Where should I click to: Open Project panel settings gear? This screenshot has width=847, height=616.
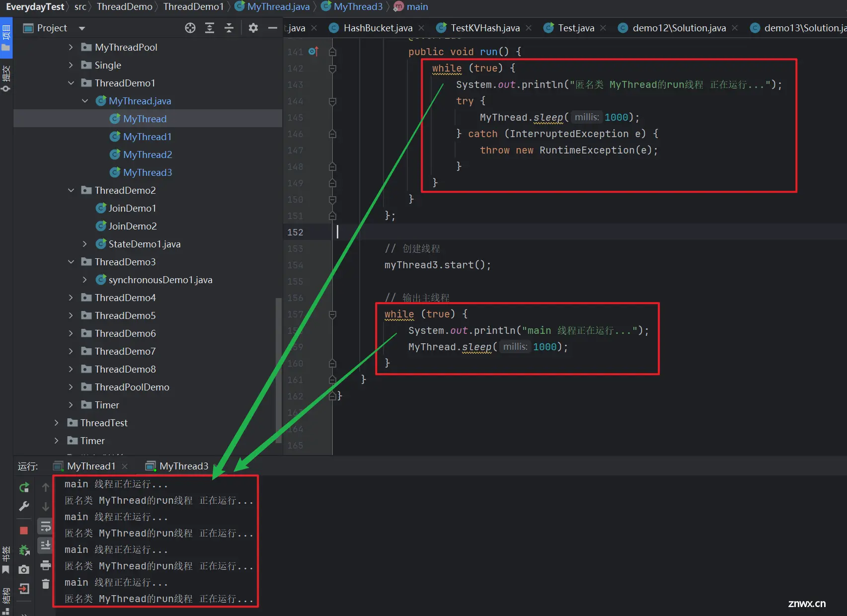click(253, 28)
